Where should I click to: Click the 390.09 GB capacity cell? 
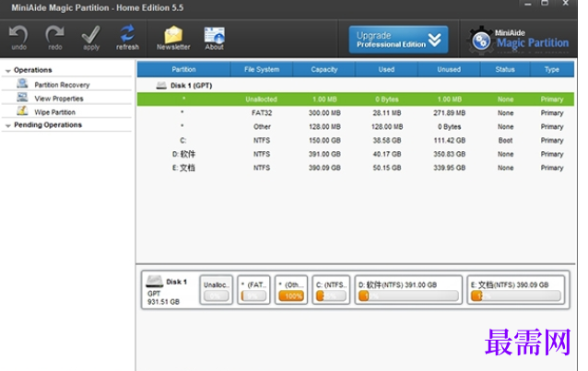click(324, 168)
